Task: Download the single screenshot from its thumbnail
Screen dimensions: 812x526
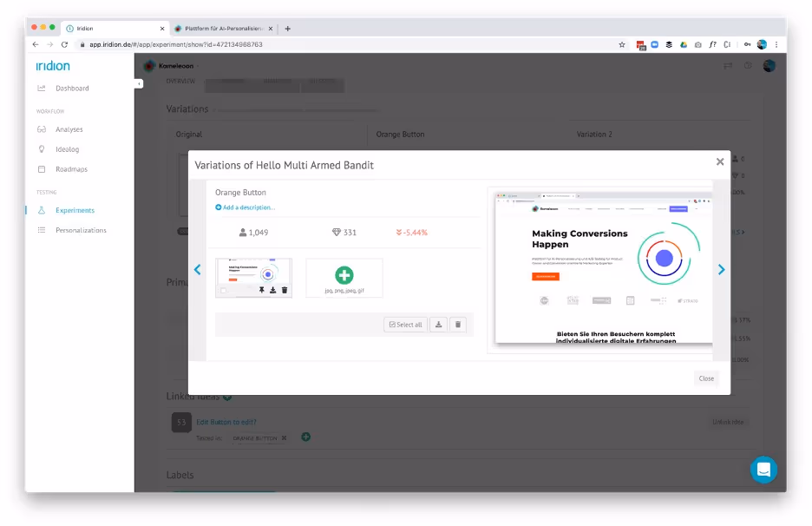Action: [x=273, y=290]
